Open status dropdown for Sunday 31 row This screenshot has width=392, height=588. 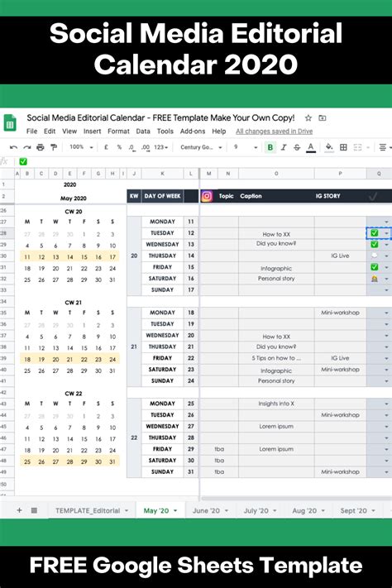pyautogui.click(x=386, y=472)
